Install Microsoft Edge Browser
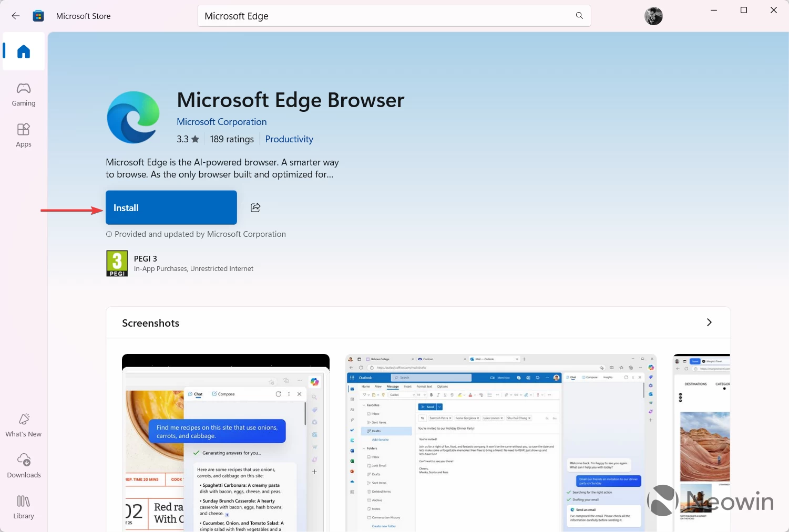 (x=171, y=207)
